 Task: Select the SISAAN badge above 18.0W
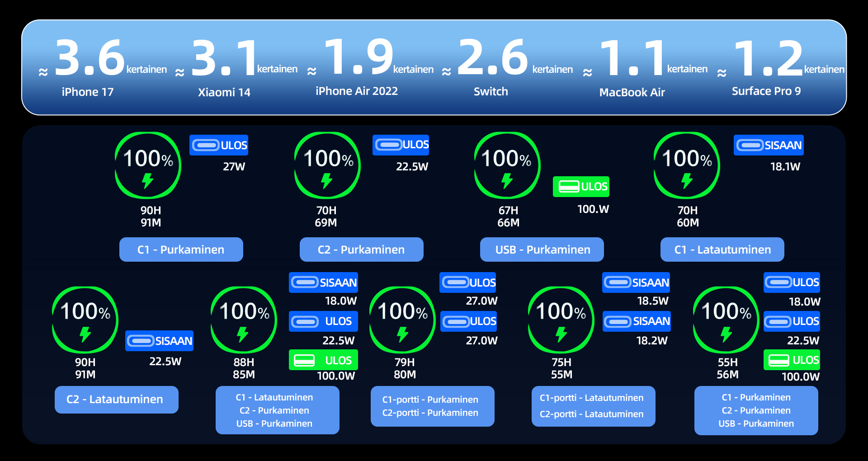point(323,282)
